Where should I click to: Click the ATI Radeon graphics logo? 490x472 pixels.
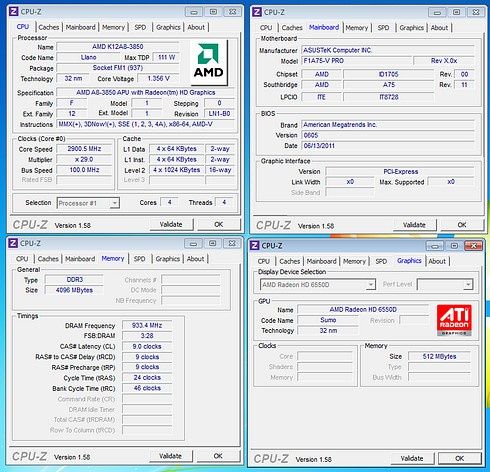454,320
